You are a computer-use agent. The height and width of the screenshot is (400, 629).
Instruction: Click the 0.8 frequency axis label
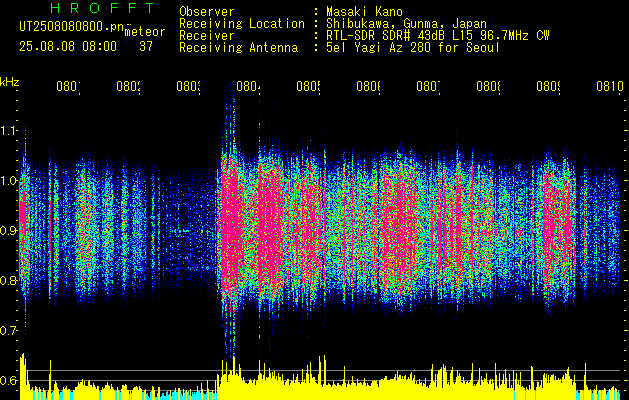point(8,280)
